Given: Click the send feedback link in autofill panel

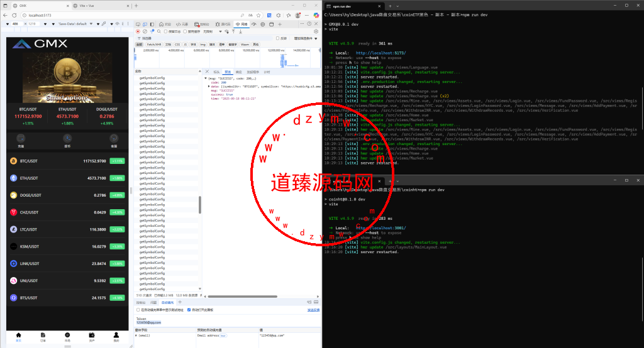Looking at the screenshot, I should tap(313, 310).
